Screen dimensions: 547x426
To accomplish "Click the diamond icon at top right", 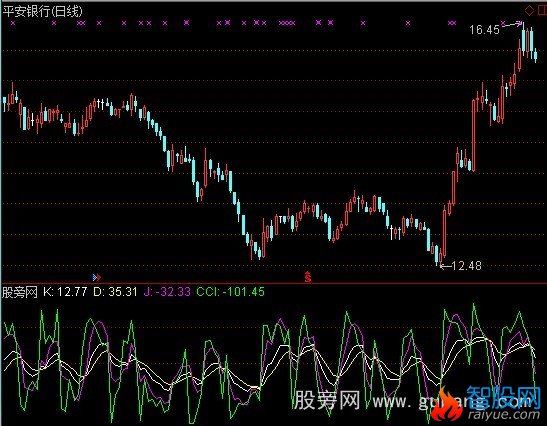I will click(x=529, y=10).
